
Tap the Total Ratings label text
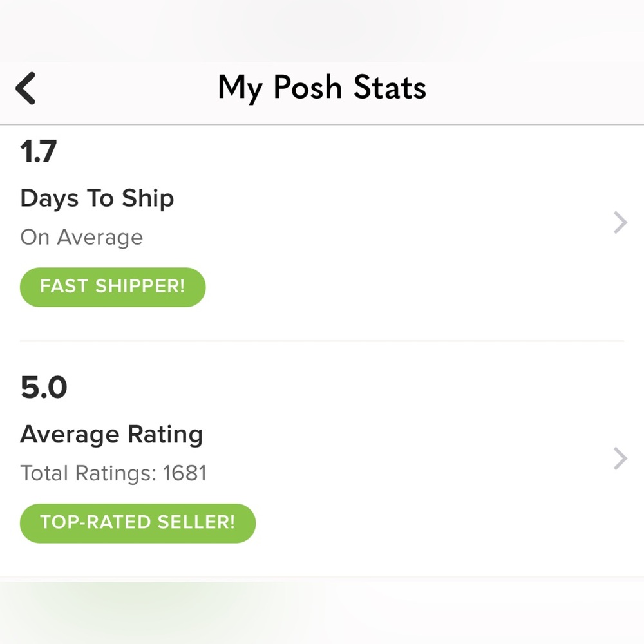88,474
